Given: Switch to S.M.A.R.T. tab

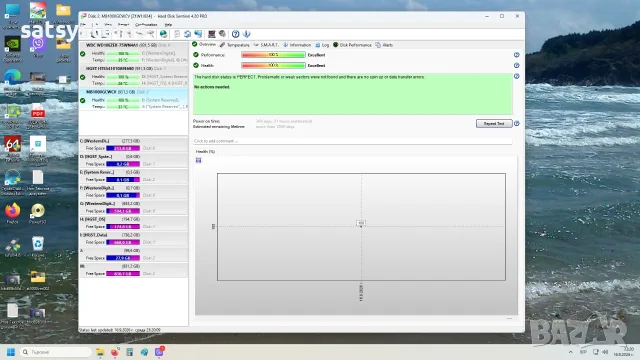Looking at the screenshot, I should [266, 45].
